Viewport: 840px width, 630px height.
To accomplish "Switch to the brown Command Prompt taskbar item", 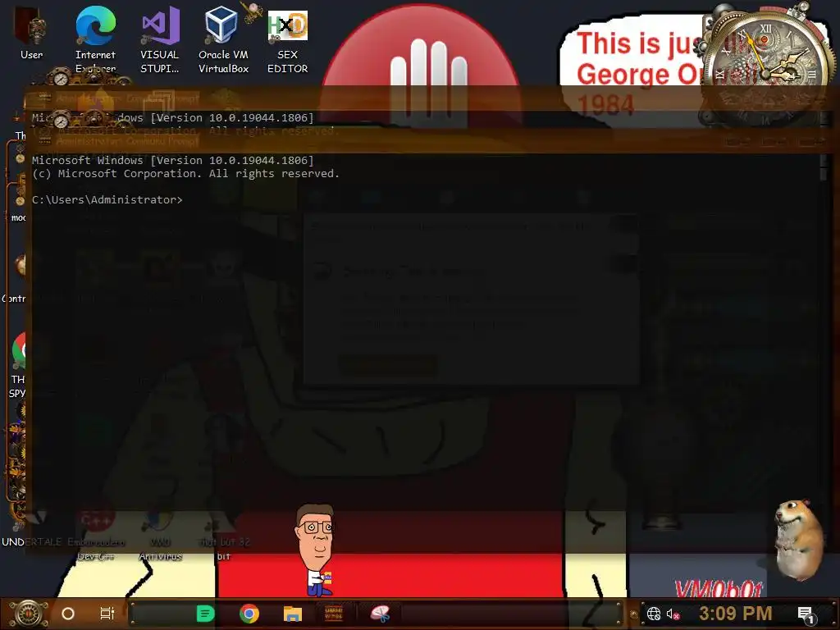I will click(x=334, y=614).
